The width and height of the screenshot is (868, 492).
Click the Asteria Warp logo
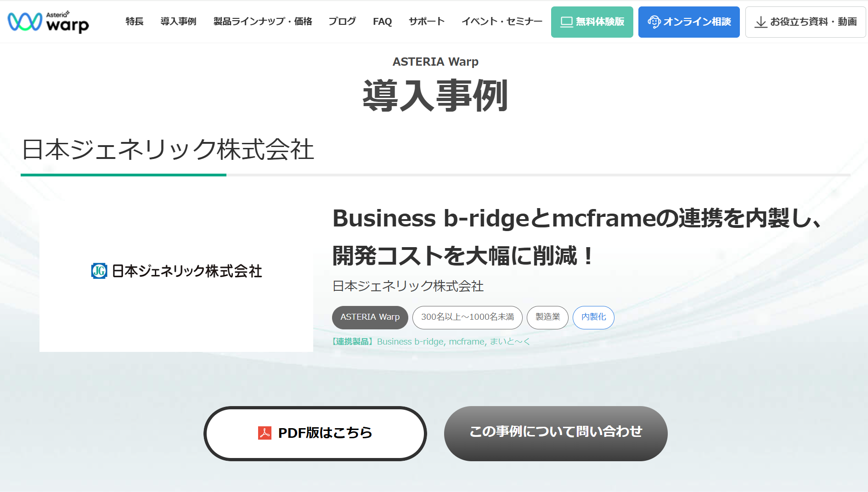(x=48, y=22)
